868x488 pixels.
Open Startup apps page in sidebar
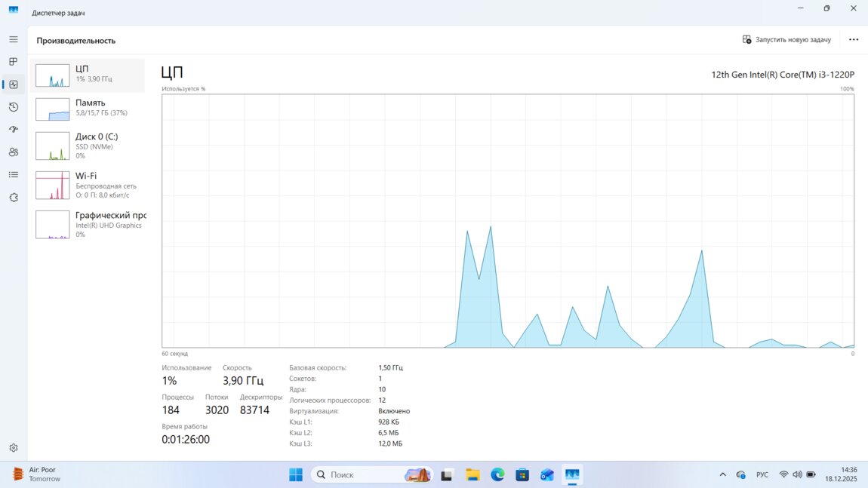(14, 130)
